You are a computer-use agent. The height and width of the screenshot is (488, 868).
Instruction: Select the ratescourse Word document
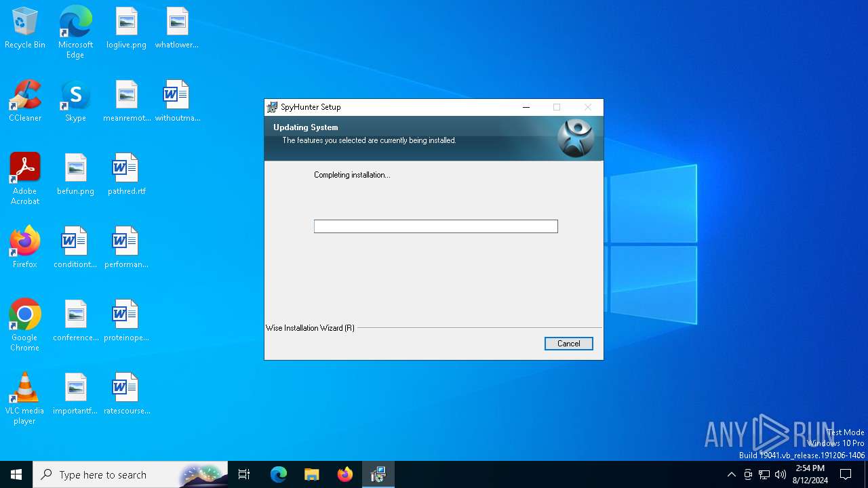click(127, 394)
